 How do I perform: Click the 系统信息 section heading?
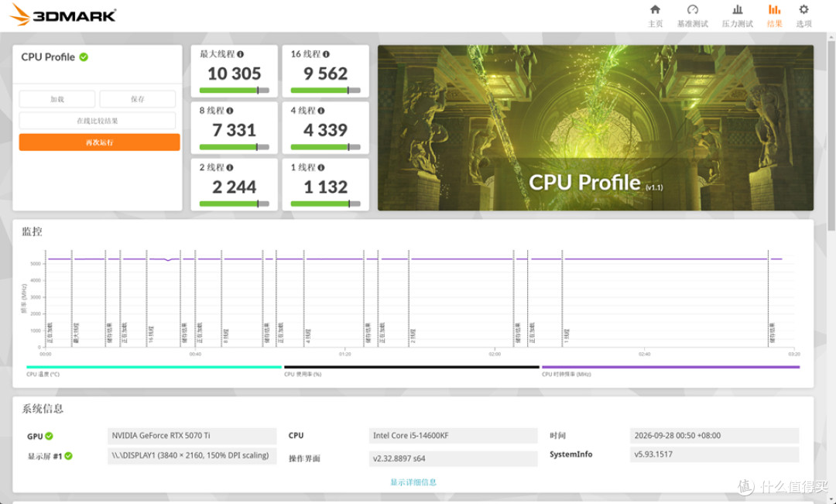click(43, 409)
